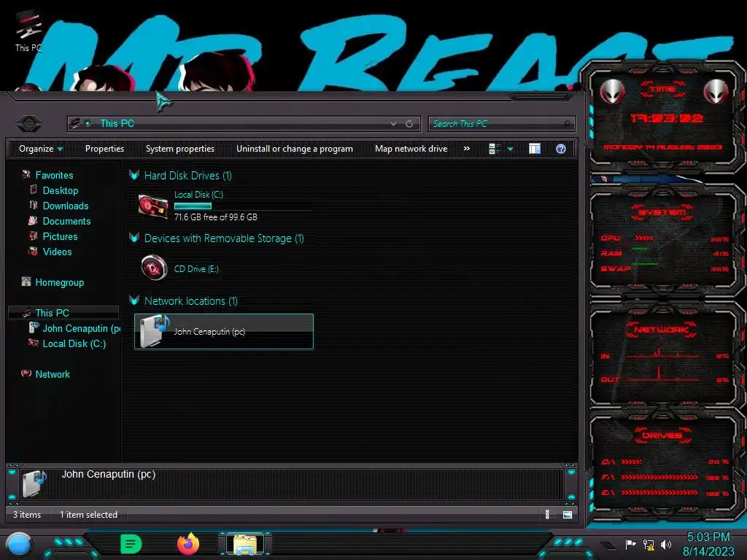Screen dimensions: 747x560
Task: Open Desktop under Favorites
Action: click(x=61, y=190)
